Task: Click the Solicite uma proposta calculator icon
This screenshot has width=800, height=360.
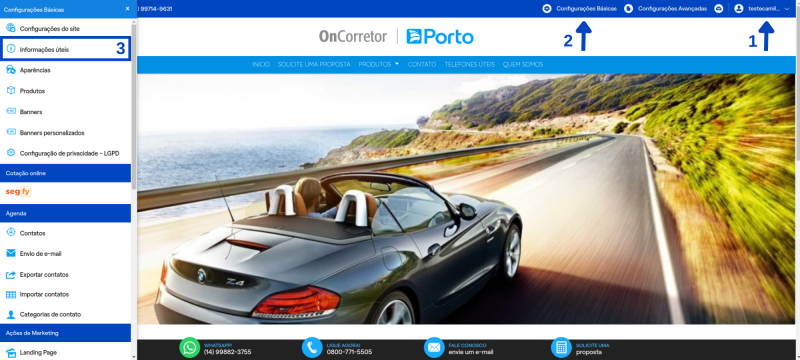Action: point(561,348)
